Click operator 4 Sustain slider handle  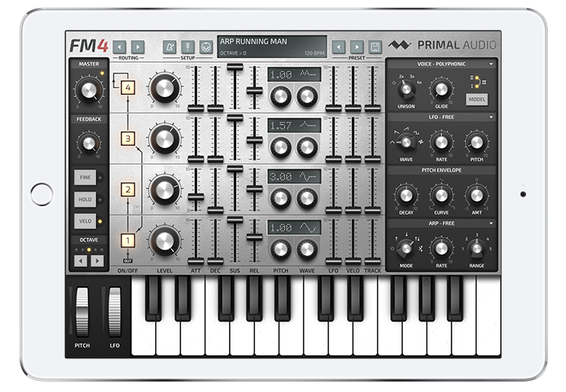[x=234, y=67]
